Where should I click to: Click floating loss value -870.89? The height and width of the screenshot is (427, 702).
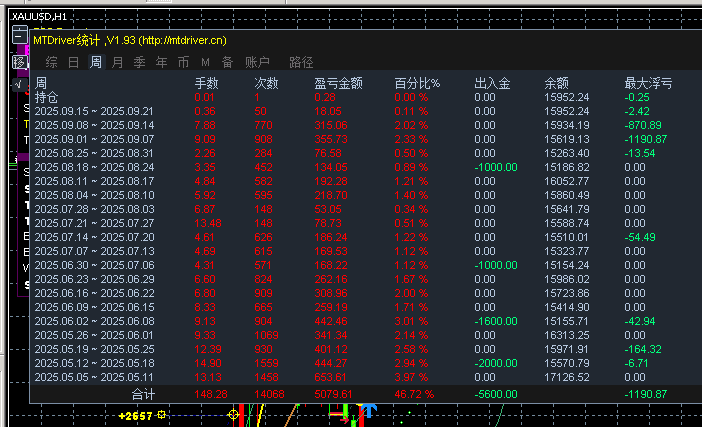[643, 125]
